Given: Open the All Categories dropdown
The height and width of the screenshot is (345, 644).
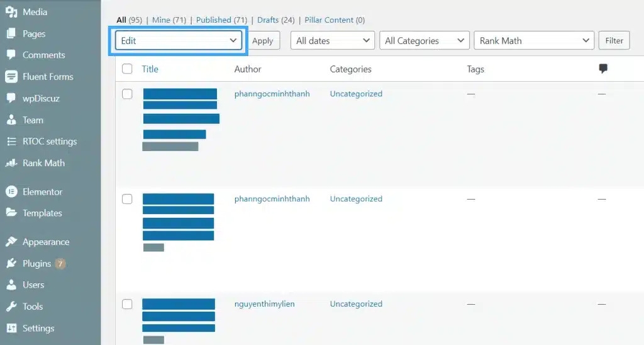Looking at the screenshot, I should 425,41.
